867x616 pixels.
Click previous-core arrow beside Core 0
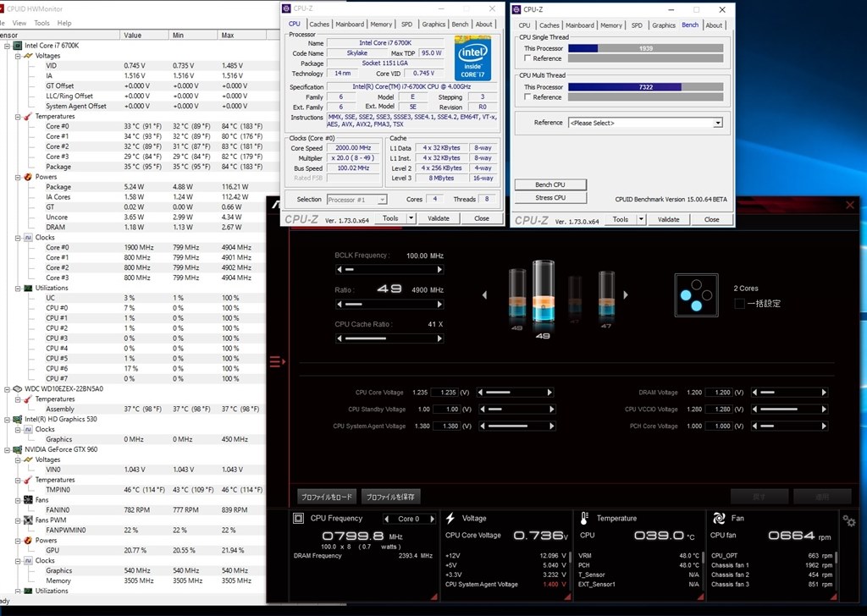tap(386, 519)
